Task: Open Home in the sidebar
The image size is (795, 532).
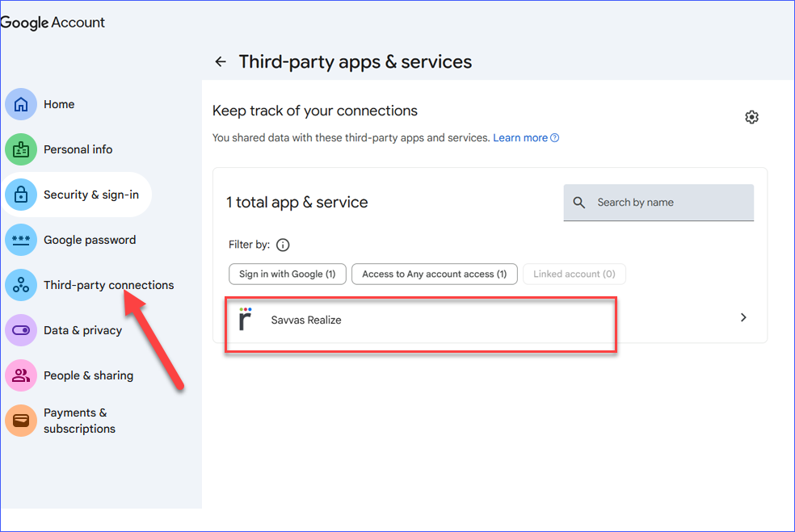Action: [59, 104]
